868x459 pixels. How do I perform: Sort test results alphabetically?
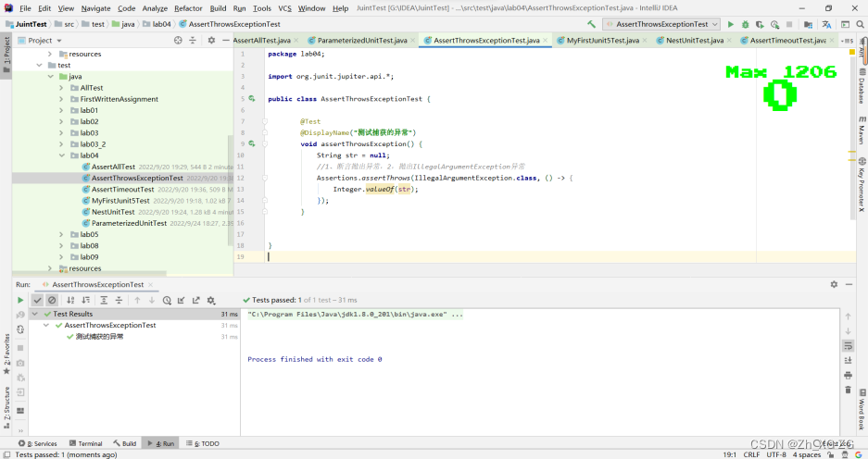[x=70, y=300]
